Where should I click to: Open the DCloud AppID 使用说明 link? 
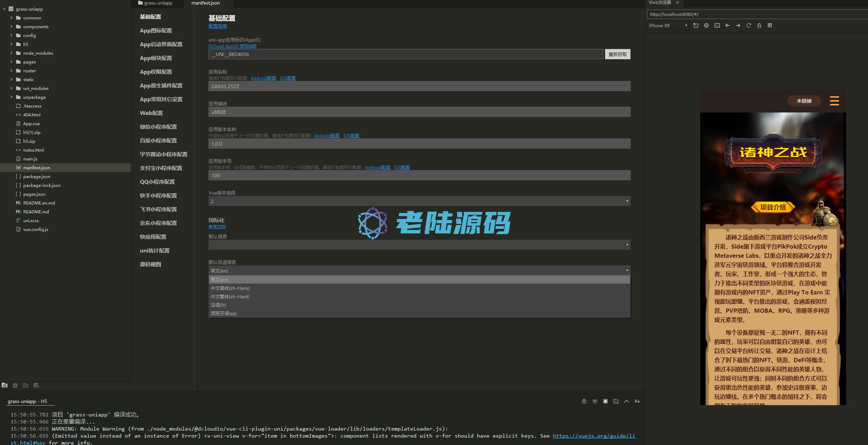[x=232, y=46]
